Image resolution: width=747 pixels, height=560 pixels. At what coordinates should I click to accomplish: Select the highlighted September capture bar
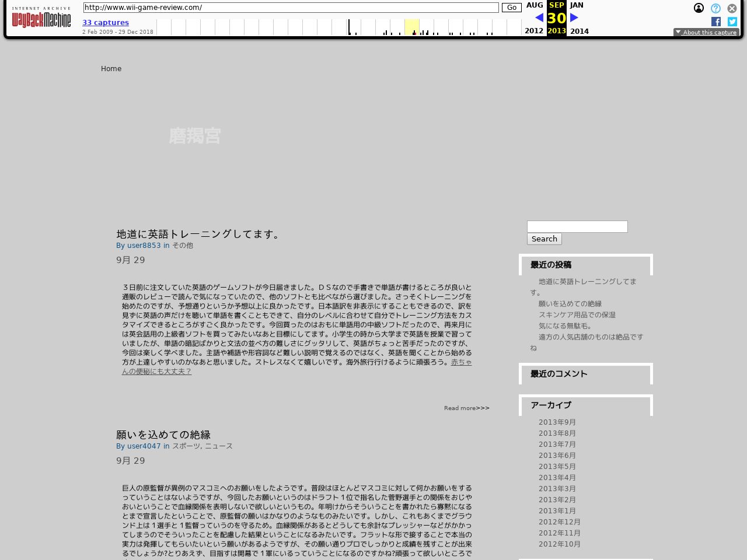click(x=411, y=27)
